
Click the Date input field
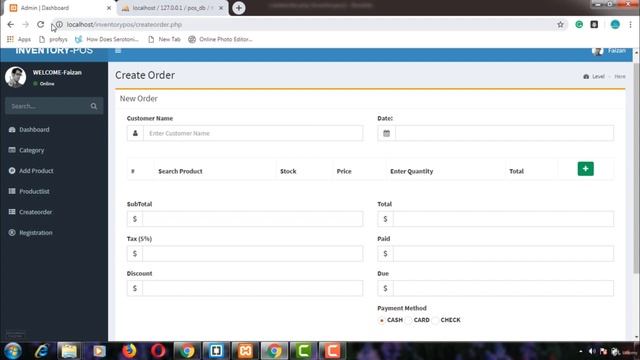[x=504, y=133]
